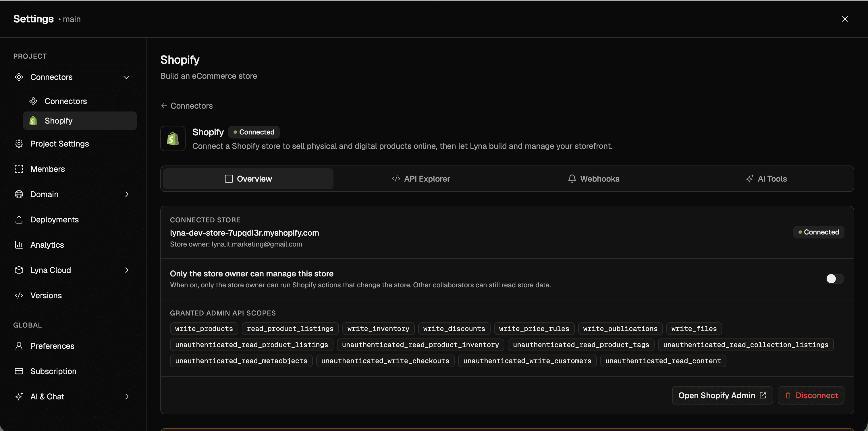Open Versions in sidebar
Screen dimensions: 868x431
coord(46,296)
